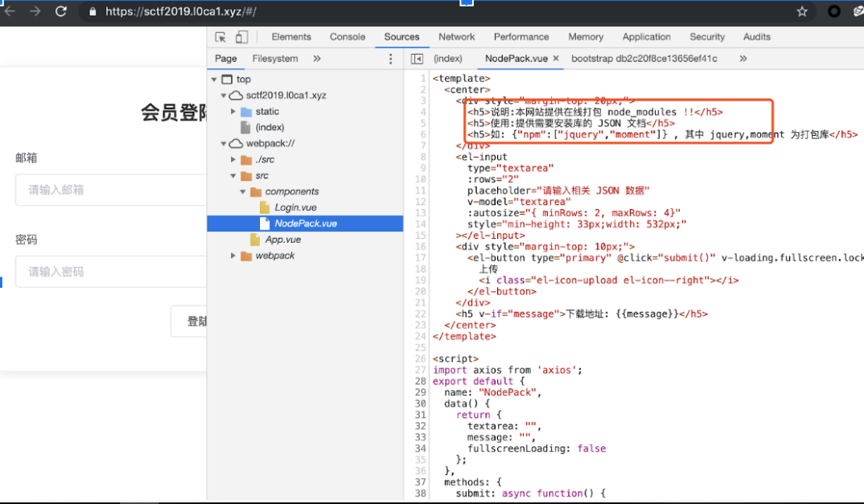864x504 pixels.
Task: Expand the webpack folder arrow
Action: pos(233,256)
